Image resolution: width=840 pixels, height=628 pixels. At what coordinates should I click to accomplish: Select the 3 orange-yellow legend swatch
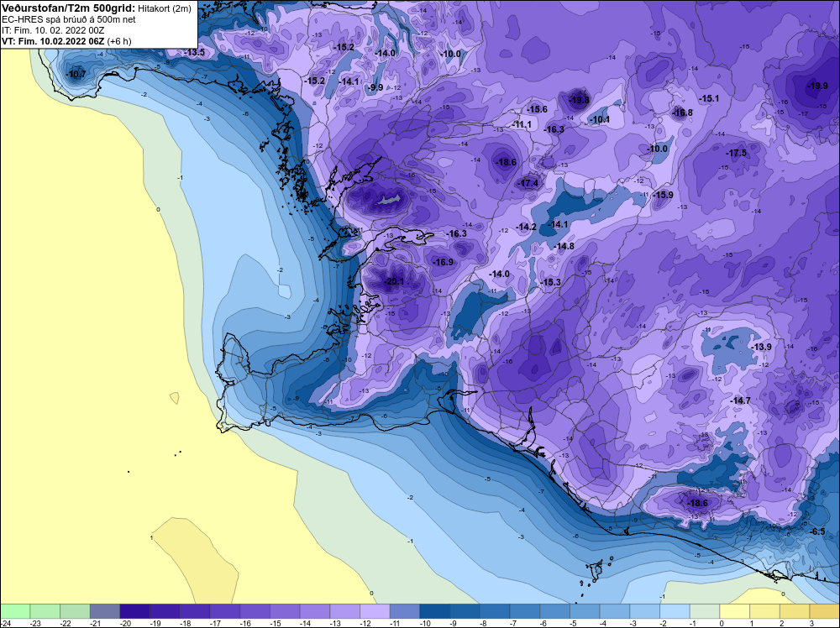pyautogui.click(x=825, y=611)
